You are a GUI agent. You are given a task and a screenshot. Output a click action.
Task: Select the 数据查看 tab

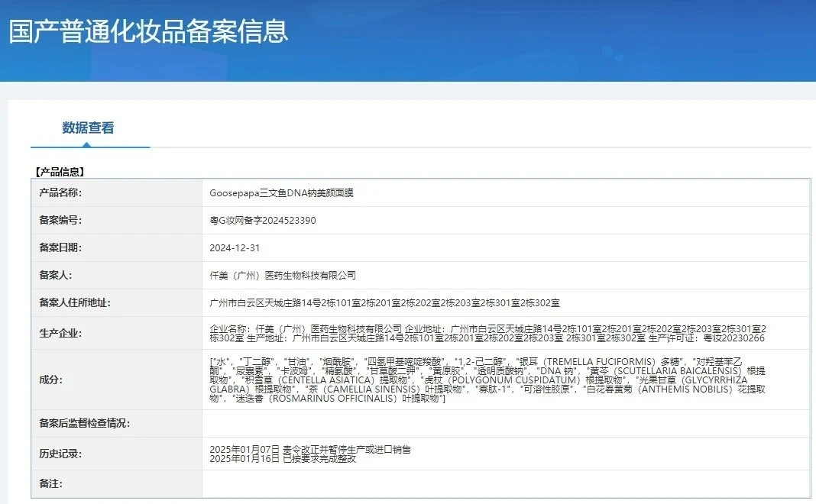coord(88,128)
